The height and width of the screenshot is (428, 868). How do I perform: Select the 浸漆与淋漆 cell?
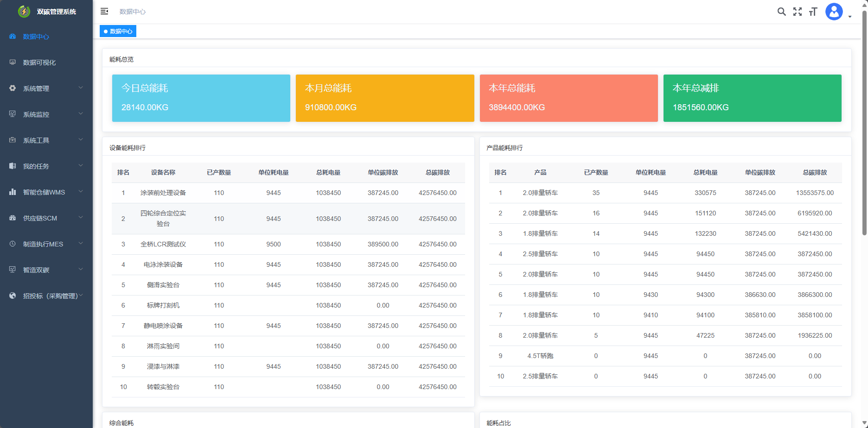click(x=163, y=366)
